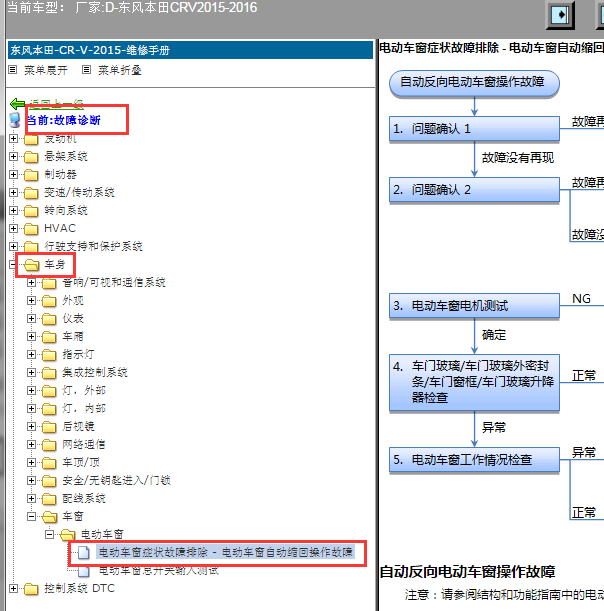Click the open folder icon of 车窗

(x=49, y=517)
